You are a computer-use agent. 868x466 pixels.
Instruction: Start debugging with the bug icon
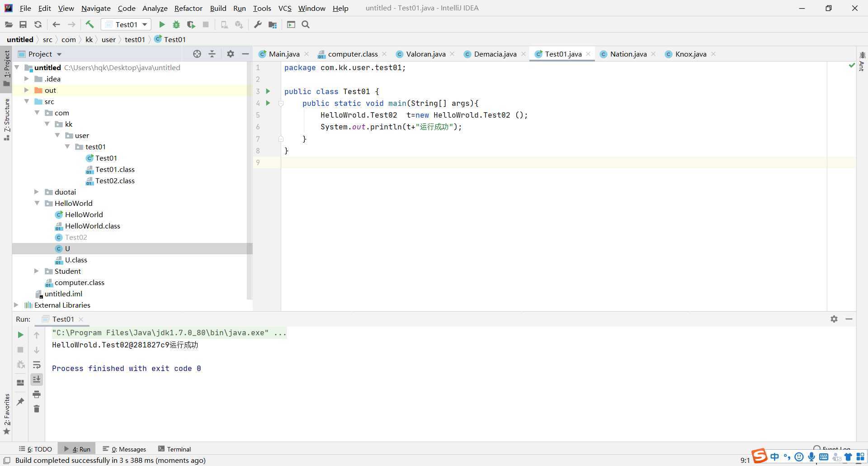176,24
